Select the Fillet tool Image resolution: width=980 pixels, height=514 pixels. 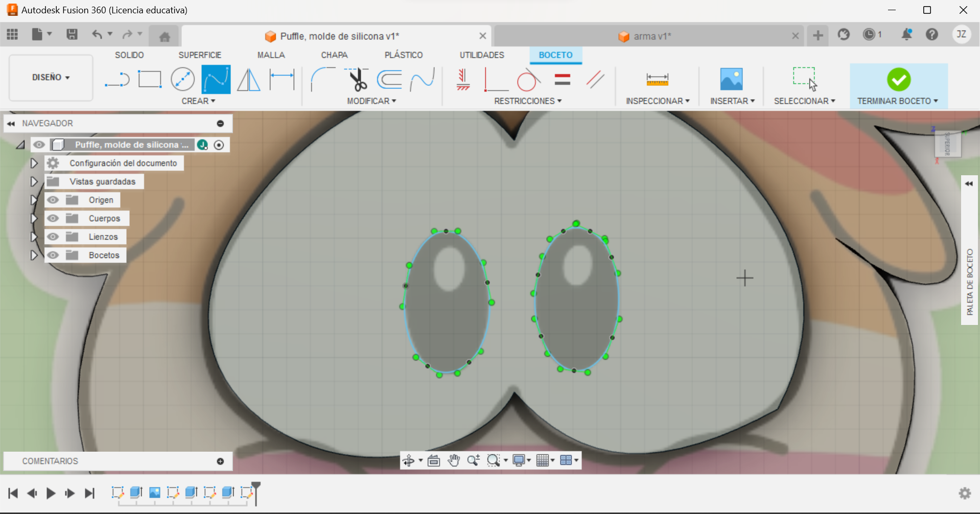tap(323, 80)
